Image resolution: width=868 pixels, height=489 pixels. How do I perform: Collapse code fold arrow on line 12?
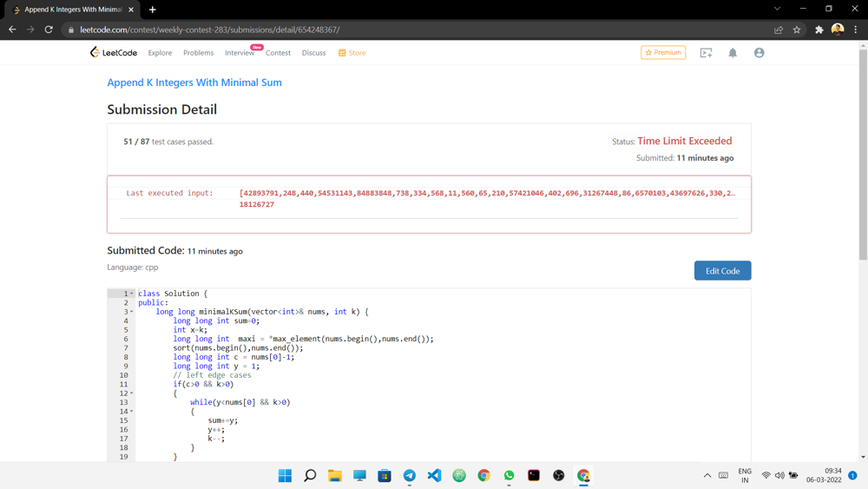[x=132, y=393]
